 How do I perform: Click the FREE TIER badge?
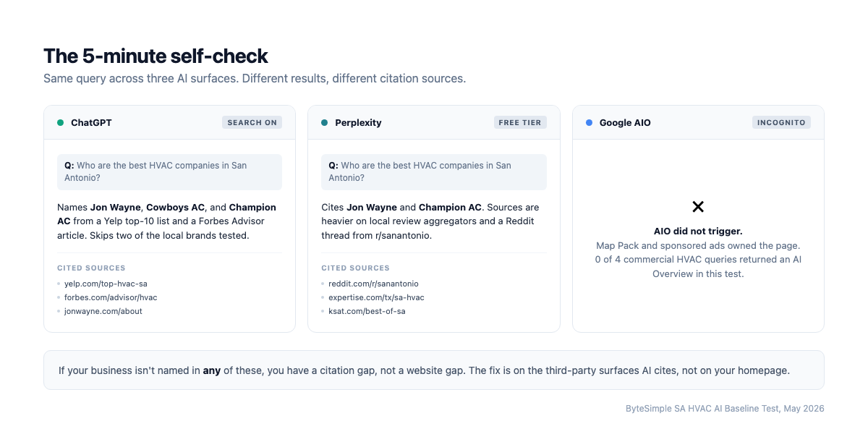(x=520, y=123)
